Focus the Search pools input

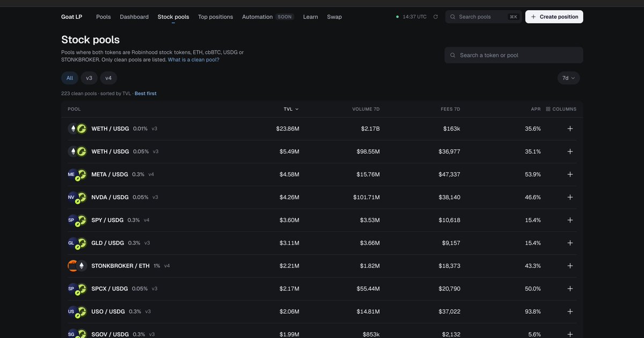pos(483,17)
